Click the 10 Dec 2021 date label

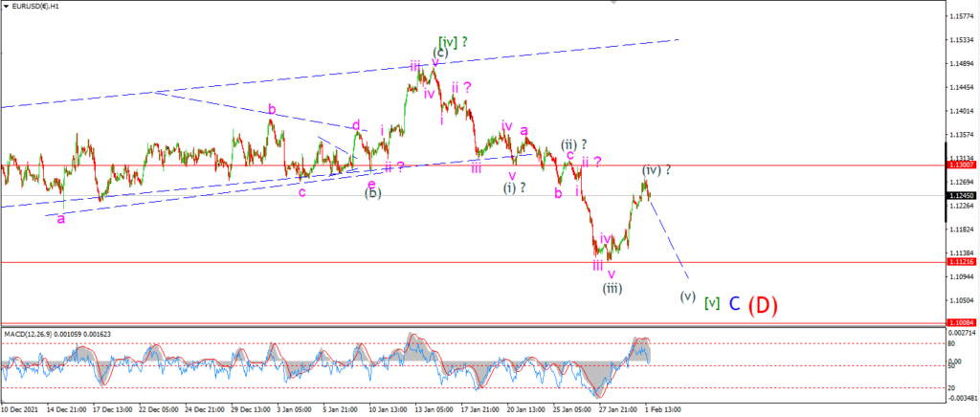pos(20,409)
